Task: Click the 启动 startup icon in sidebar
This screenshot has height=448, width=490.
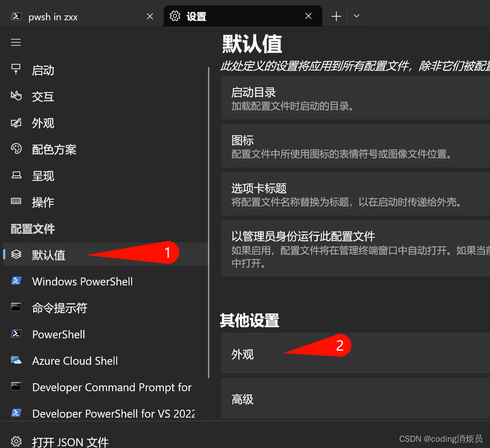Action: [x=16, y=69]
